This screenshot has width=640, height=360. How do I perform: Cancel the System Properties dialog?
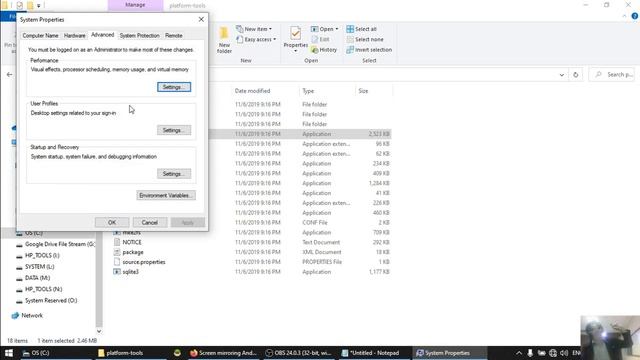(x=150, y=222)
